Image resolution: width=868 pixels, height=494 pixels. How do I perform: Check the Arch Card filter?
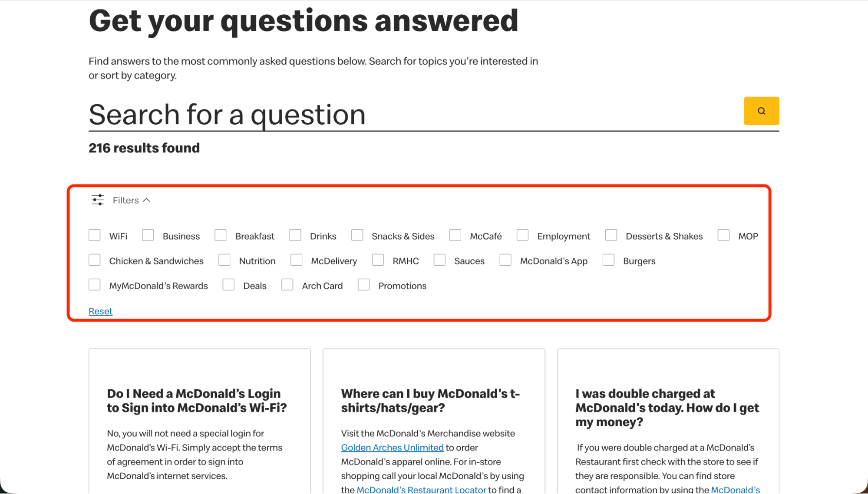[x=287, y=284]
